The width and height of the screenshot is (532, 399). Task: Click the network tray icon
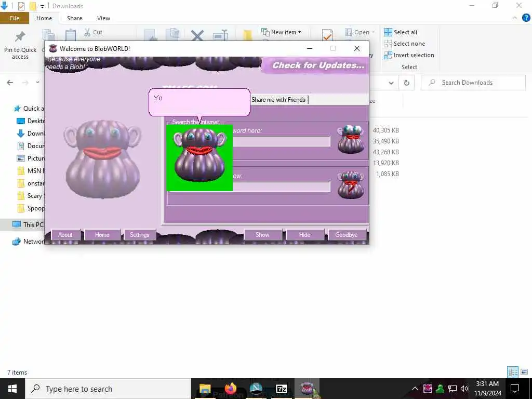point(453,389)
